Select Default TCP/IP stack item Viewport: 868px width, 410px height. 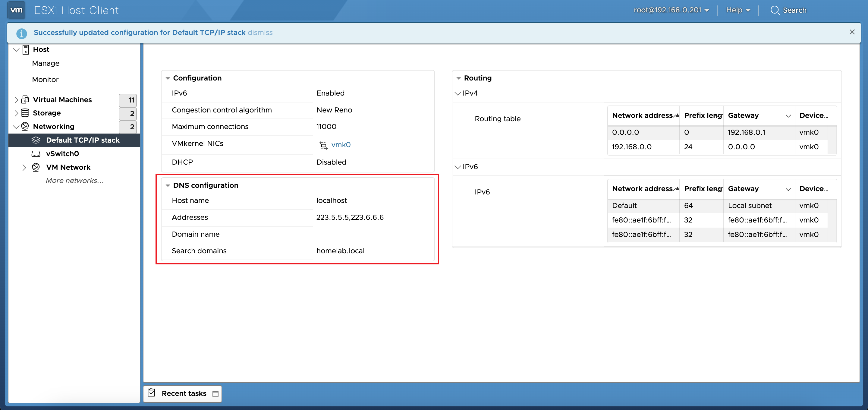click(x=74, y=140)
